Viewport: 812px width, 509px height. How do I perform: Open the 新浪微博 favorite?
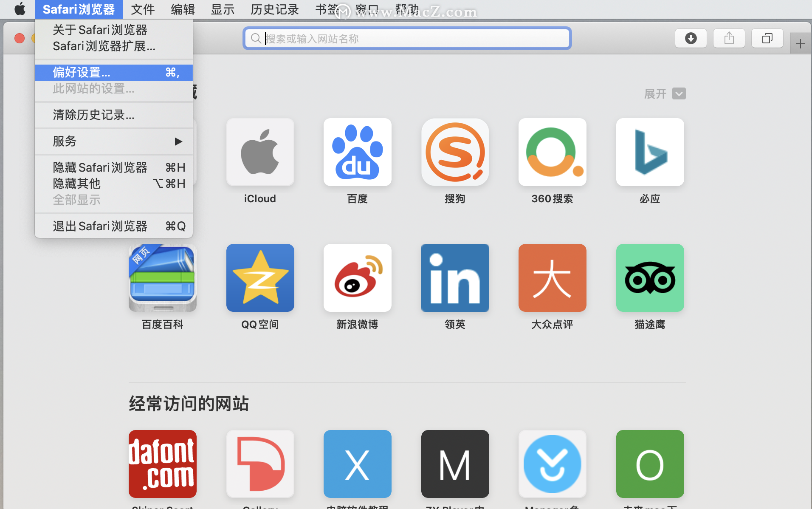pos(358,278)
